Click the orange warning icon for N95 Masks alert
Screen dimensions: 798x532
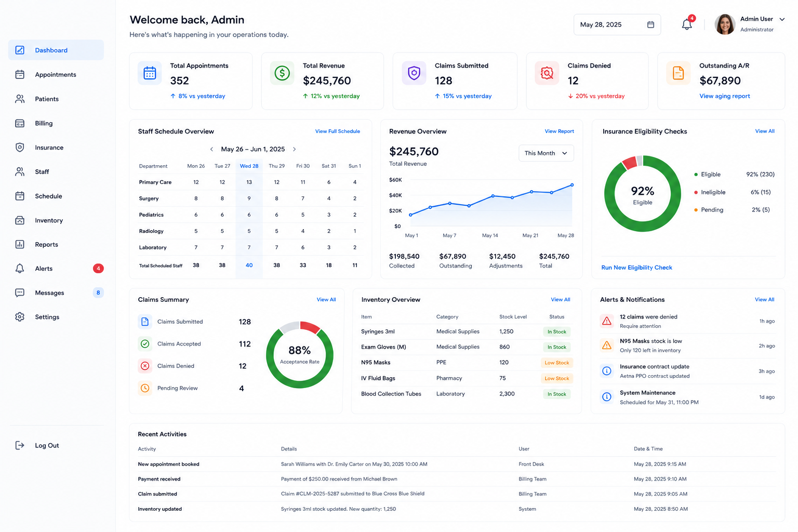pos(606,345)
